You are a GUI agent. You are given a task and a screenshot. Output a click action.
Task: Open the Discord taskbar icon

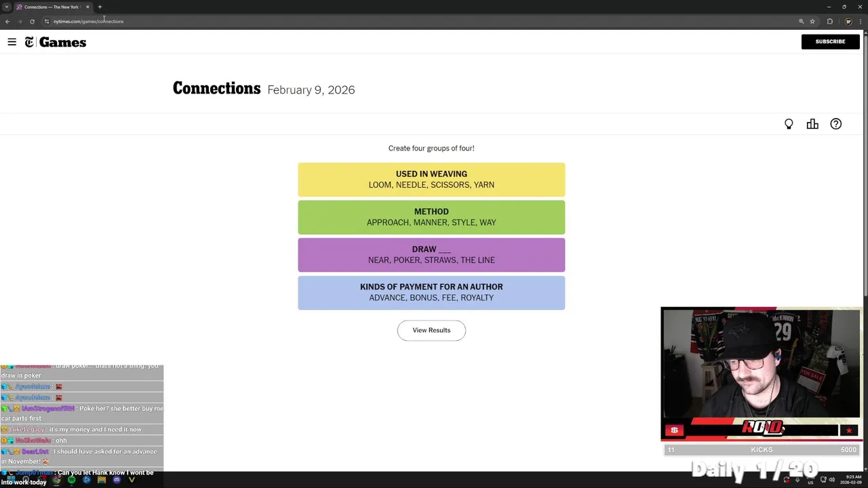click(x=117, y=480)
